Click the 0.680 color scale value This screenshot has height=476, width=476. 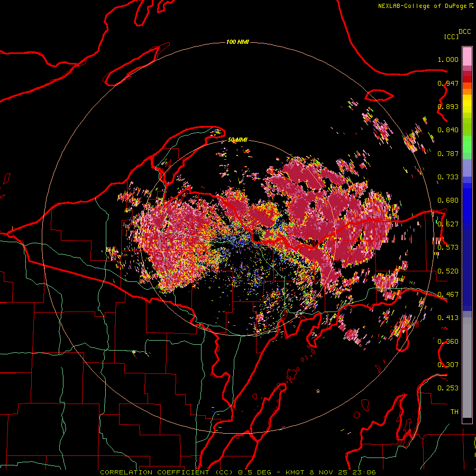448,200
